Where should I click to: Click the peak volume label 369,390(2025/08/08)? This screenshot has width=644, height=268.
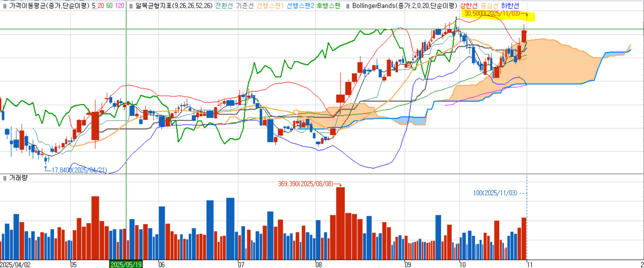pyautogui.click(x=306, y=184)
